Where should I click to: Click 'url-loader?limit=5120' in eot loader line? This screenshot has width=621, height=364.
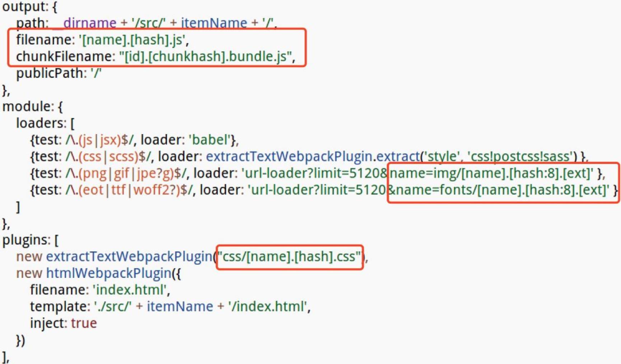[317, 190]
